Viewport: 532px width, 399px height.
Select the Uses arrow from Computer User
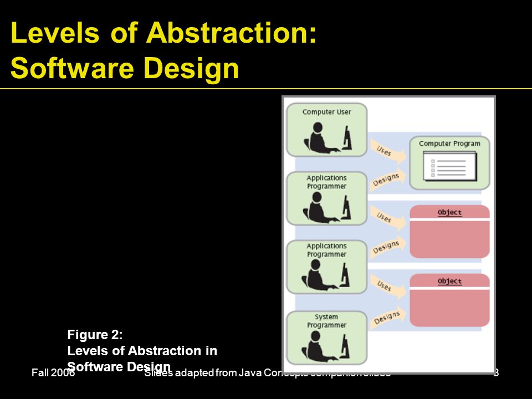pos(387,151)
